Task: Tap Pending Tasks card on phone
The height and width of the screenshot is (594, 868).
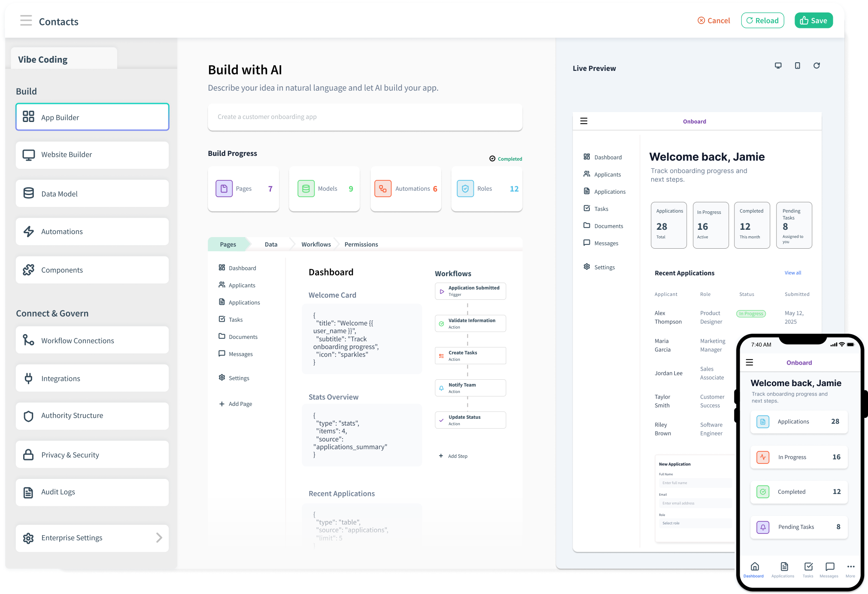Action: pos(799,527)
